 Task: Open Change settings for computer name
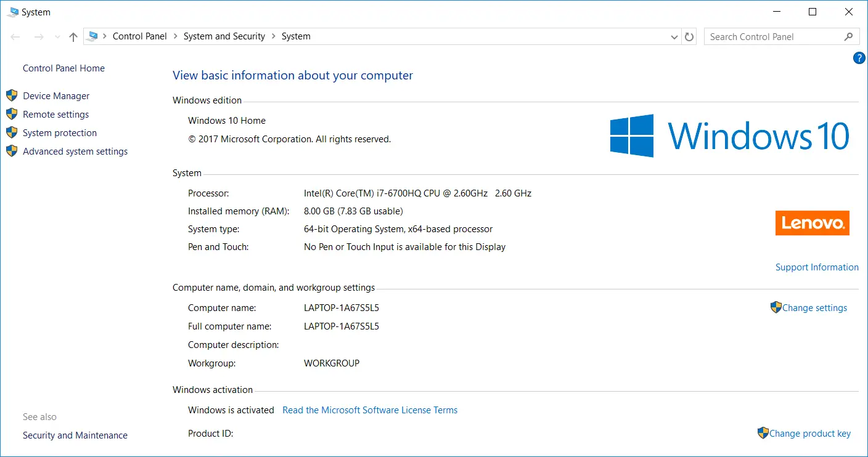[x=814, y=308]
